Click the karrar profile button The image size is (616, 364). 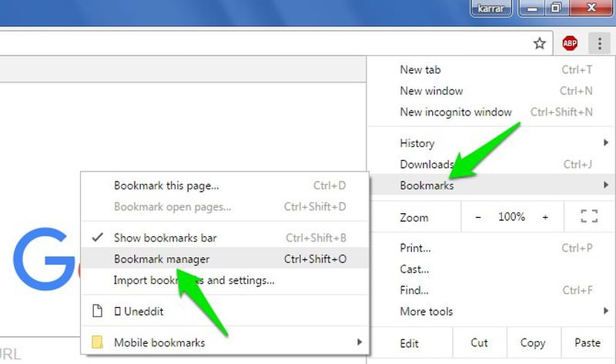[491, 8]
